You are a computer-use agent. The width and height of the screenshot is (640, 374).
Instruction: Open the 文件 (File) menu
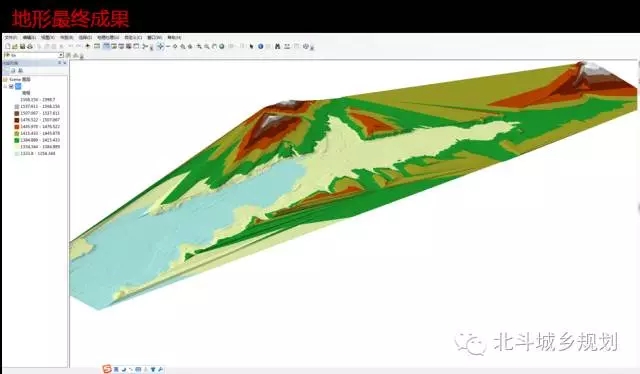click(x=10, y=37)
